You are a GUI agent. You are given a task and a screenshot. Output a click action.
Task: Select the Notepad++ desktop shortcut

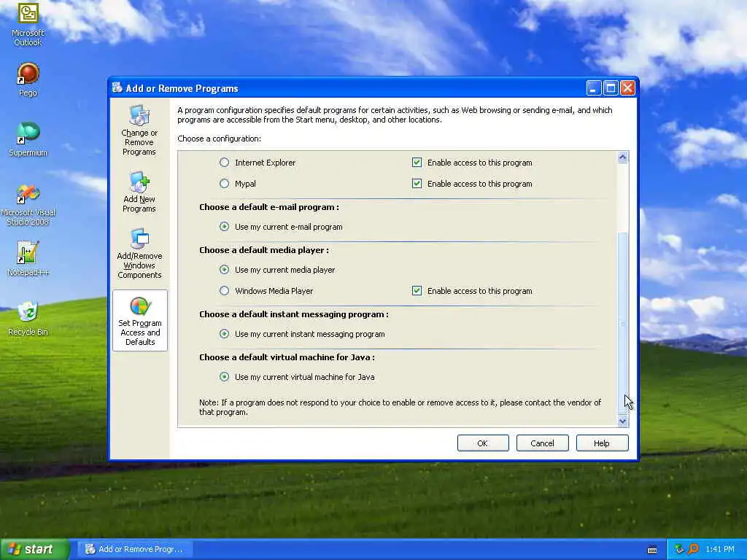tap(28, 259)
